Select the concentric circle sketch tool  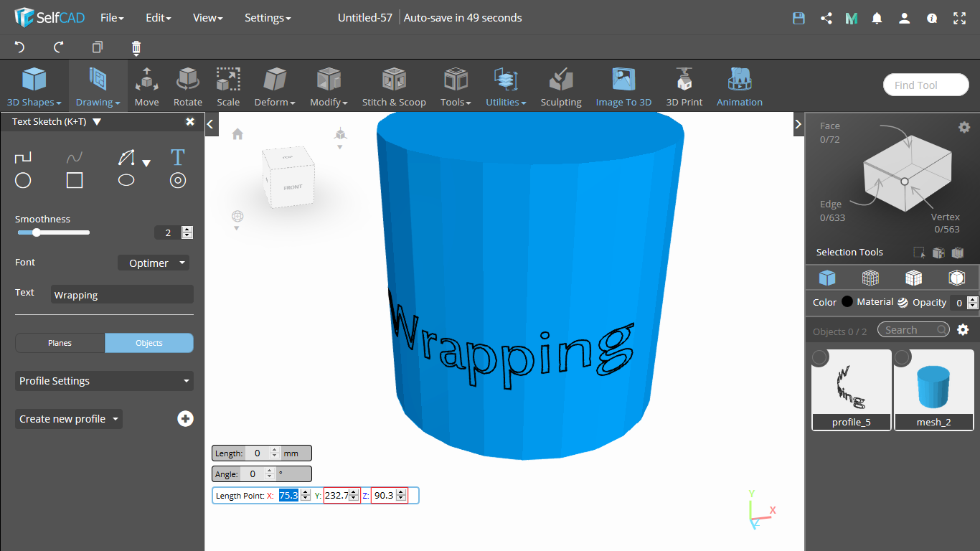(178, 180)
